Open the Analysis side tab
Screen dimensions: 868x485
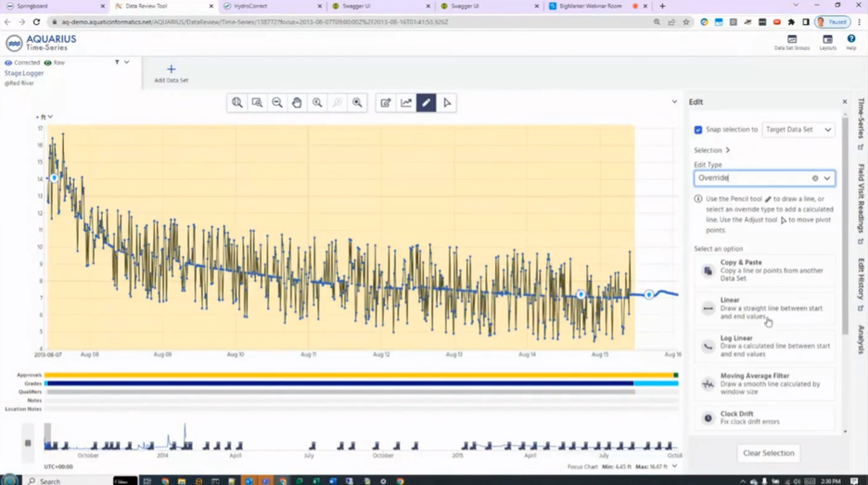pyautogui.click(x=861, y=338)
